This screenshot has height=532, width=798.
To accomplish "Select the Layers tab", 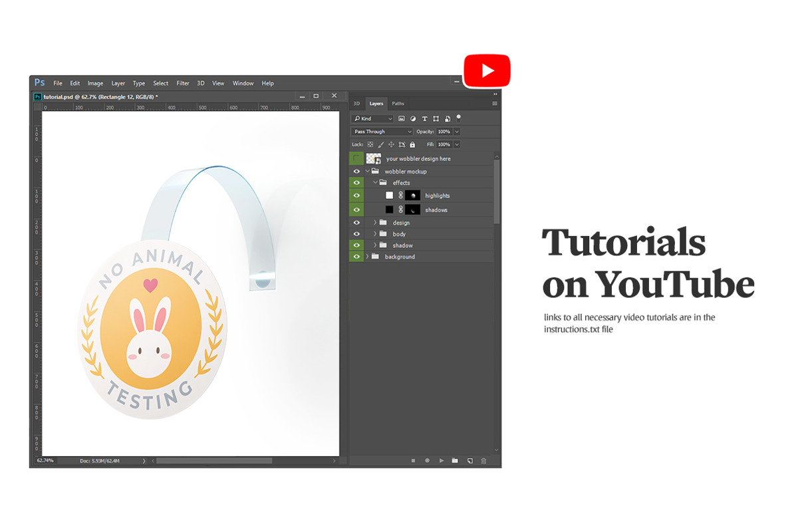I will (376, 104).
